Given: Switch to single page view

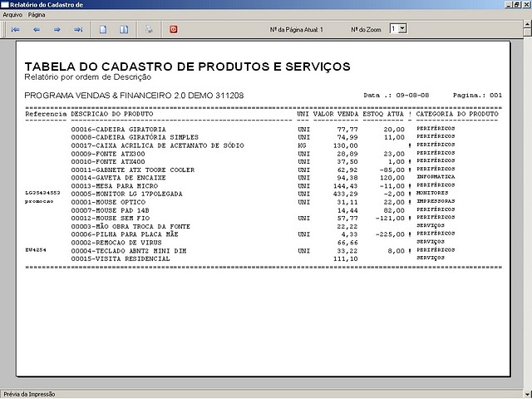Looking at the screenshot, I should [103, 29].
